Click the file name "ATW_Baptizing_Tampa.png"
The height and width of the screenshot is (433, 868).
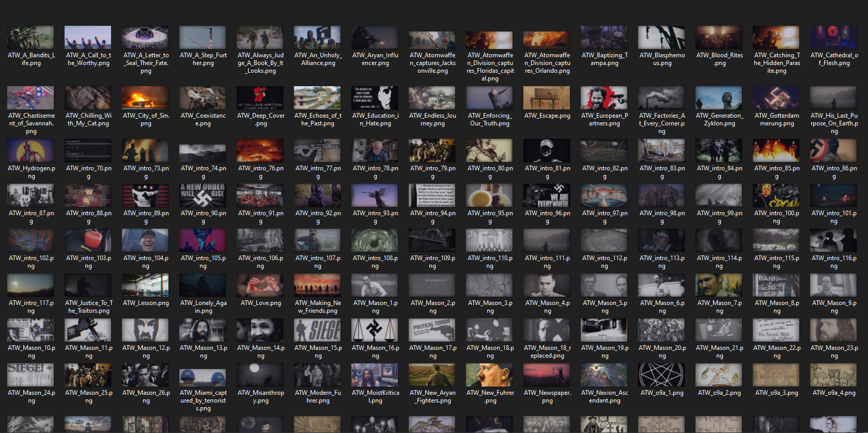click(x=605, y=59)
